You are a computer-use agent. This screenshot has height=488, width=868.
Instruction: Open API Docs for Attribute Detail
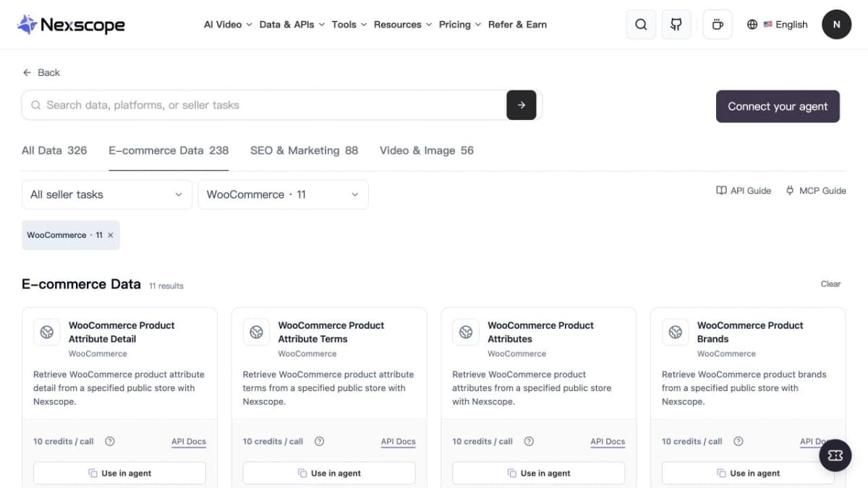pos(189,441)
